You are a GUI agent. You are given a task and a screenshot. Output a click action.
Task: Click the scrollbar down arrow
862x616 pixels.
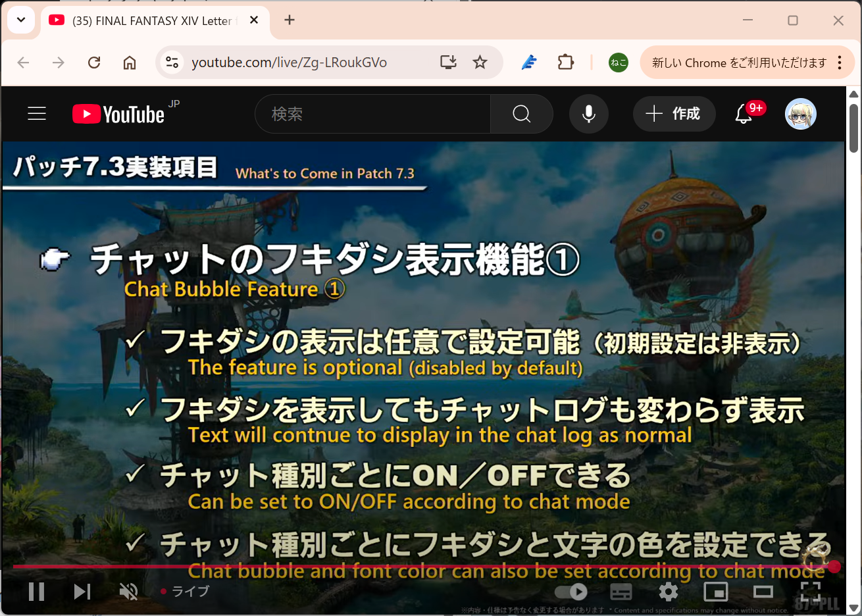pos(853,608)
